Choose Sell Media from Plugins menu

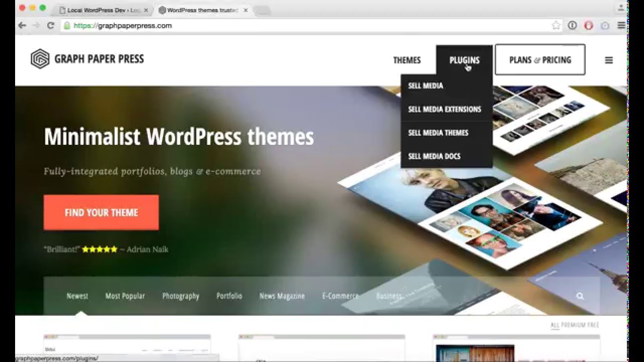[x=426, y=86]
